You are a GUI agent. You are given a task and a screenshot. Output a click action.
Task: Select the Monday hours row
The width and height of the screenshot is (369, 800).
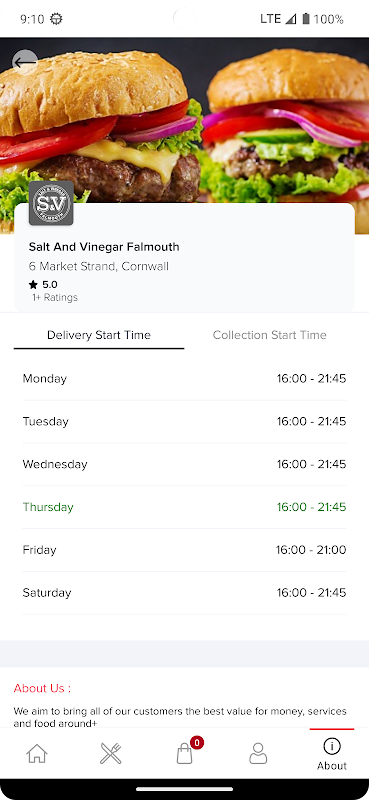click(x=184, y=379)
